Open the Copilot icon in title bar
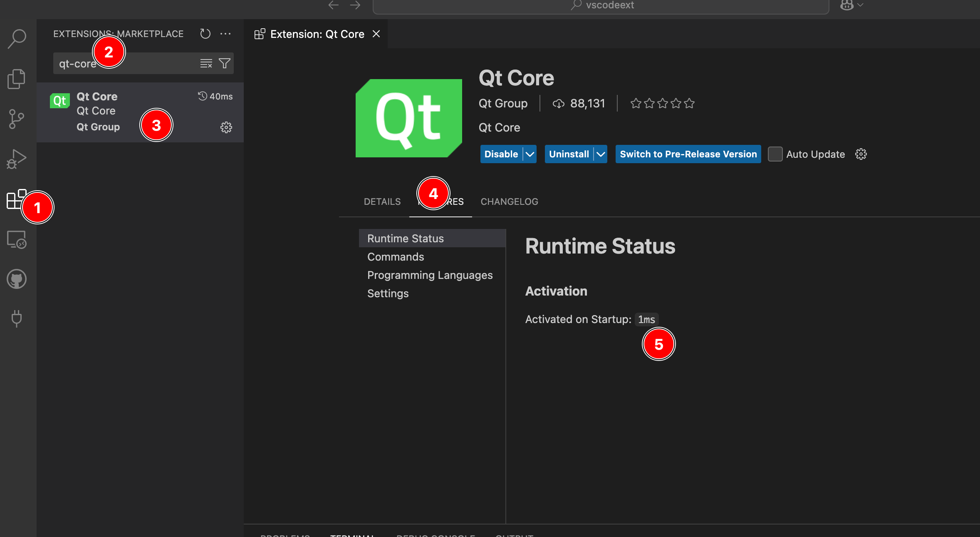This screenshot has width=980, height=537. (x=847, y=5)
